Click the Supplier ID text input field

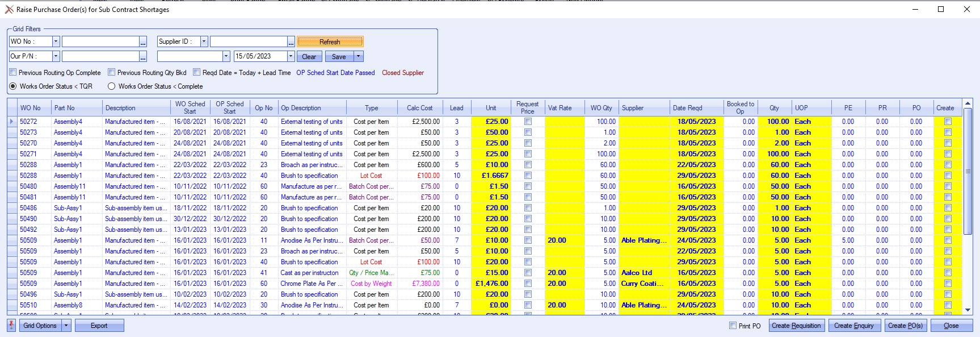coord(248,41)
